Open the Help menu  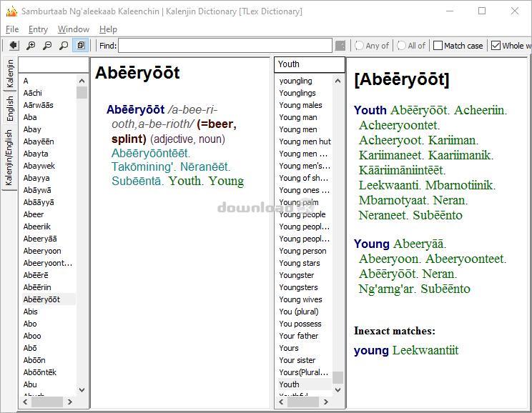[x=108, y=29]
